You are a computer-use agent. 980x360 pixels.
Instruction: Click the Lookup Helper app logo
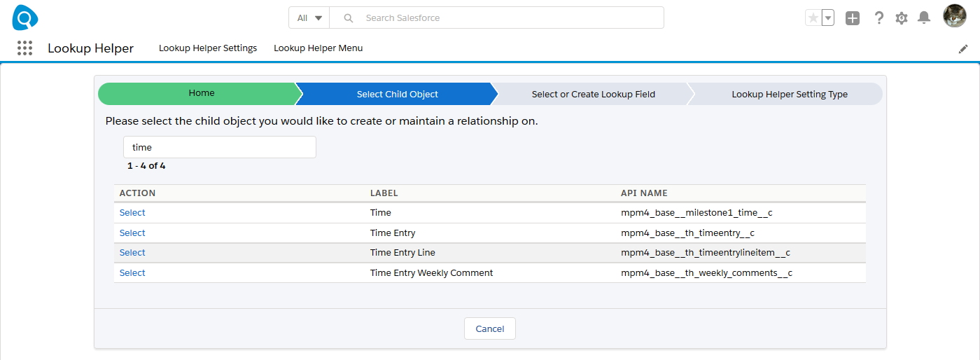click(25, 18)
